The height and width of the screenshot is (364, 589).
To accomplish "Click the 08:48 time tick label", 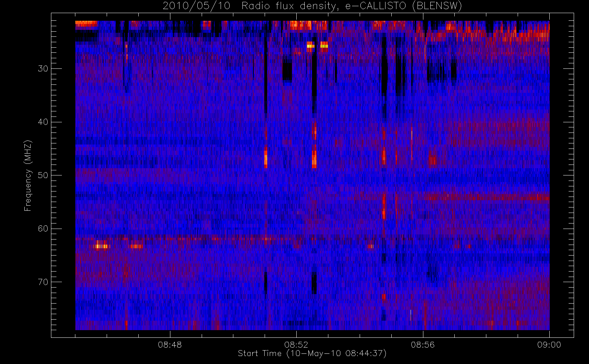I will pyautogui.click(x=170, y=345).
